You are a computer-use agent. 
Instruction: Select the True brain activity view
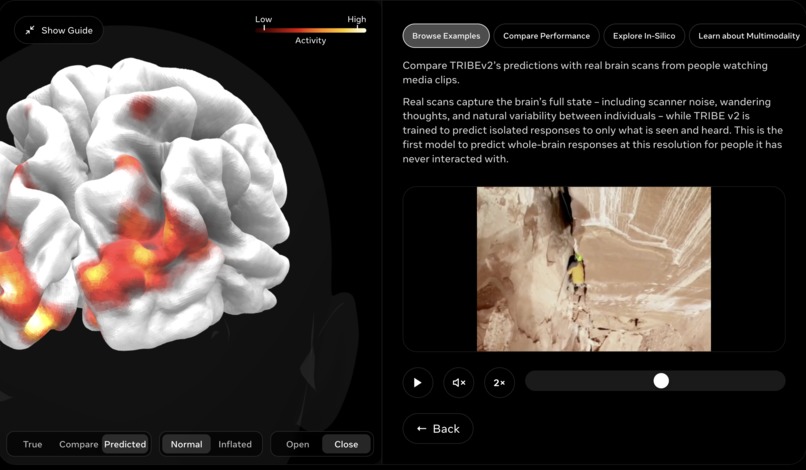[32, 444]
